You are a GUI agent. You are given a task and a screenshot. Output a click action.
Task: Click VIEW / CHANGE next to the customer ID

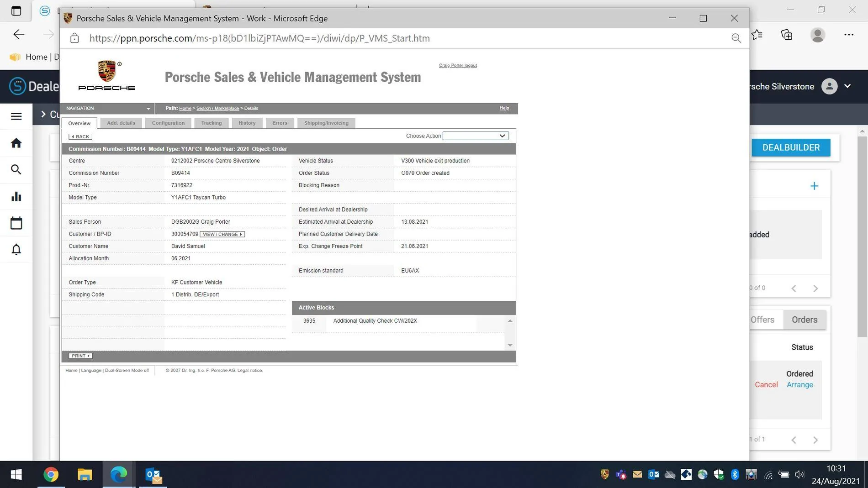(222, 235)
